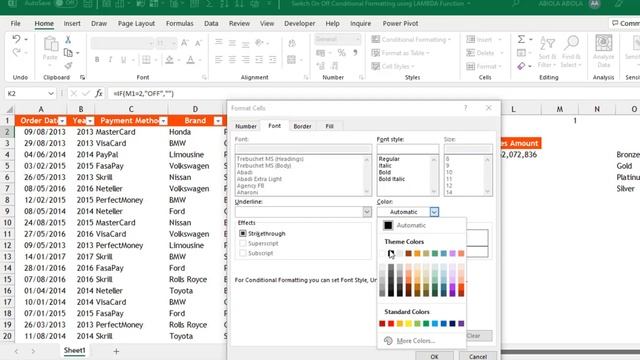640x360 pixels.
Task: Click the Clear button in dialog
Action: (478, 336)
